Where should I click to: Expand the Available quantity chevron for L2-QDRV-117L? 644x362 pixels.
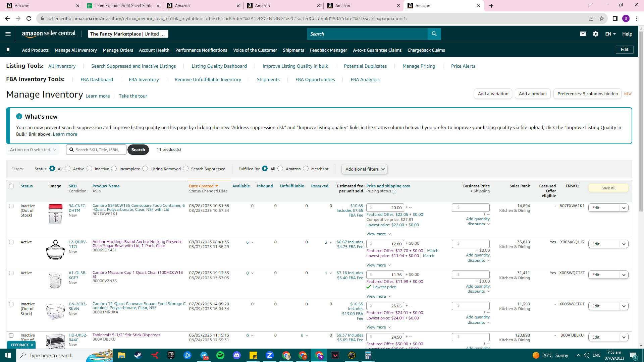point(252,242)
